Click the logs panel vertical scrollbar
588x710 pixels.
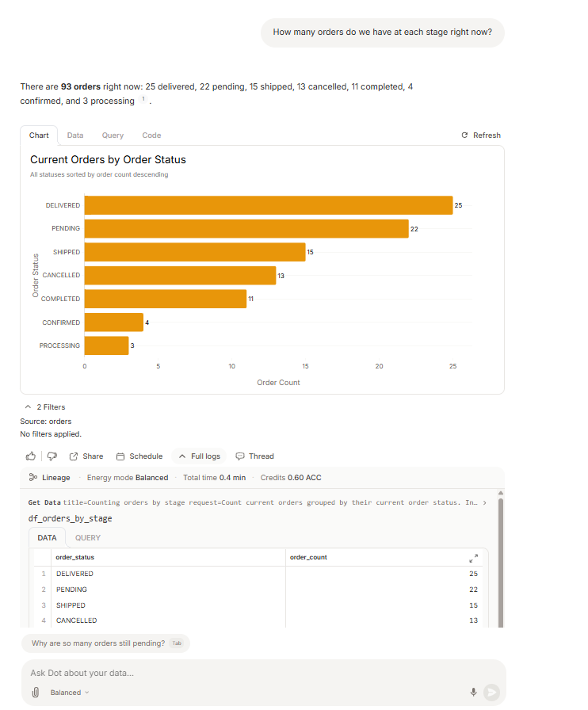coord(501,562)
